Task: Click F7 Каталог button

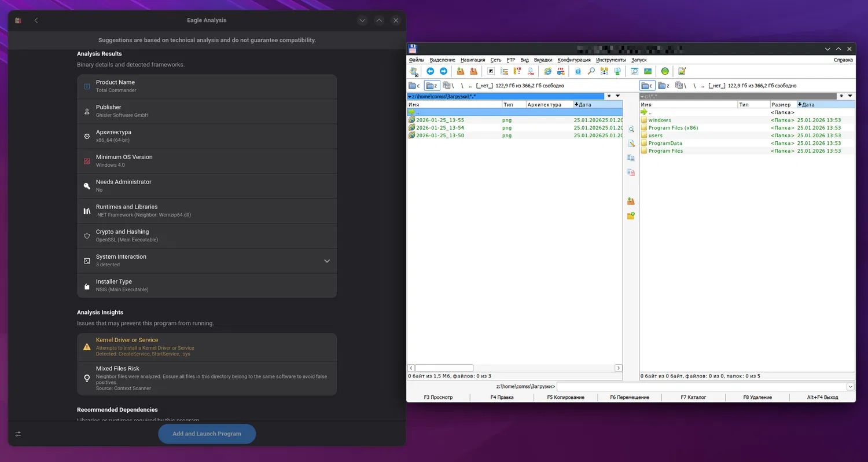Action: click(x=693, y=397)
